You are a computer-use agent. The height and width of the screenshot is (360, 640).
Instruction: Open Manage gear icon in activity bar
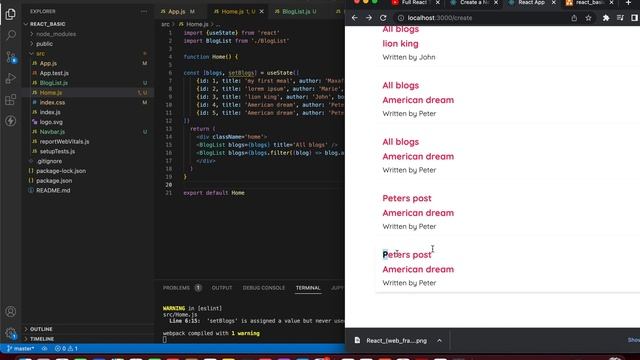tap(11, 333)
